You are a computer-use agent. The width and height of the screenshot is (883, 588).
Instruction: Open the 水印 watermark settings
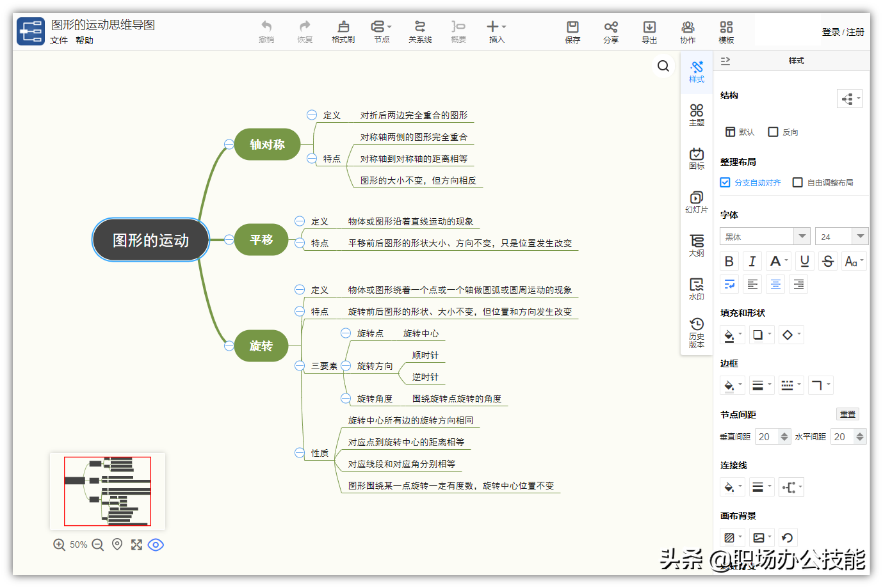[696, 289]
